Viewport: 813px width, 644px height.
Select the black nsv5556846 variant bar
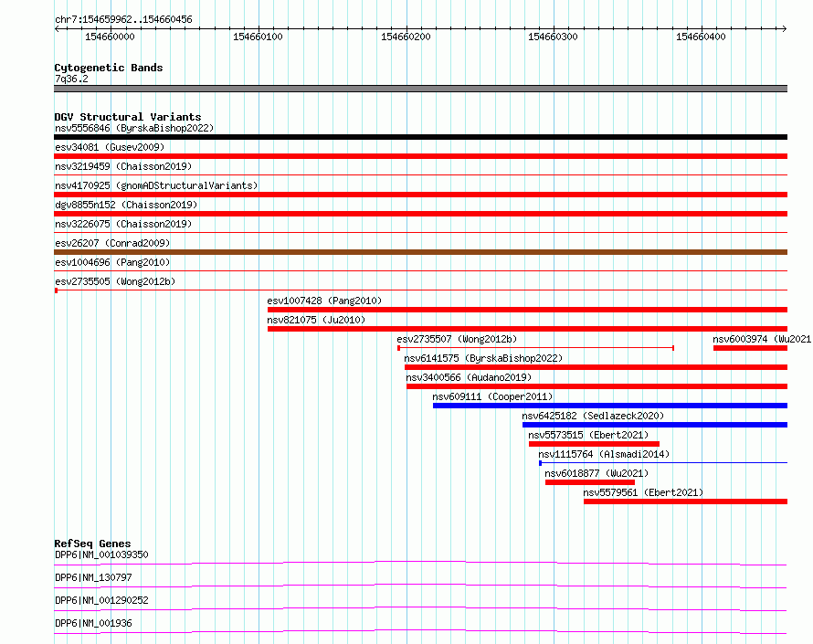click(420, 137)
